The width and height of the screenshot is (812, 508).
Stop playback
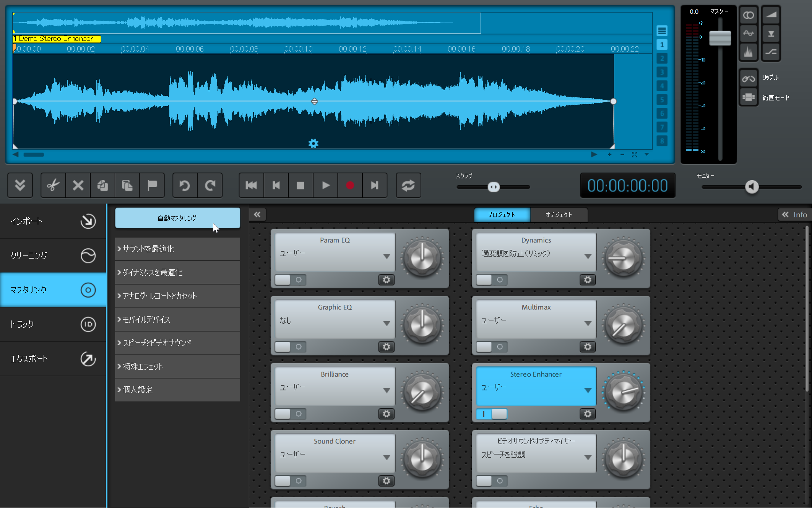[300, 186]
